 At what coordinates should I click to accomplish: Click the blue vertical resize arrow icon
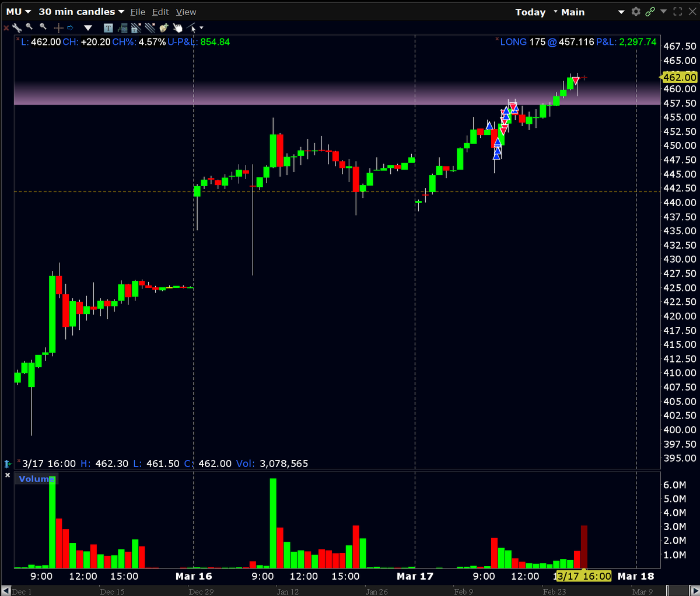tap(8, 463)
